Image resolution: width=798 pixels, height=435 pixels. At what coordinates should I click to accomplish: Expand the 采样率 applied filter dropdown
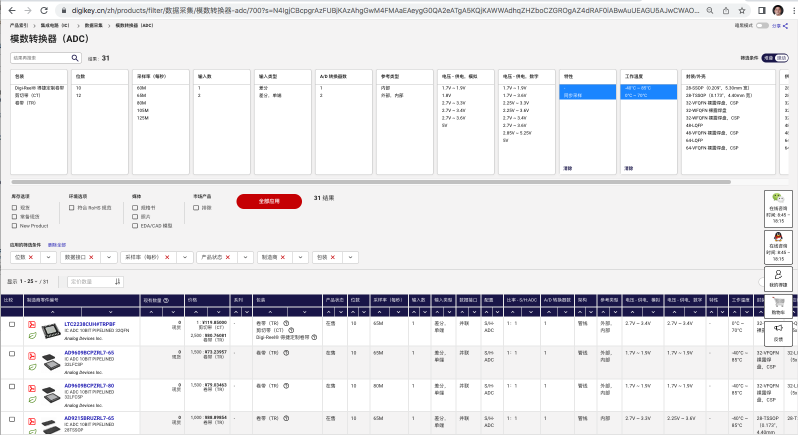click(185, 257)
